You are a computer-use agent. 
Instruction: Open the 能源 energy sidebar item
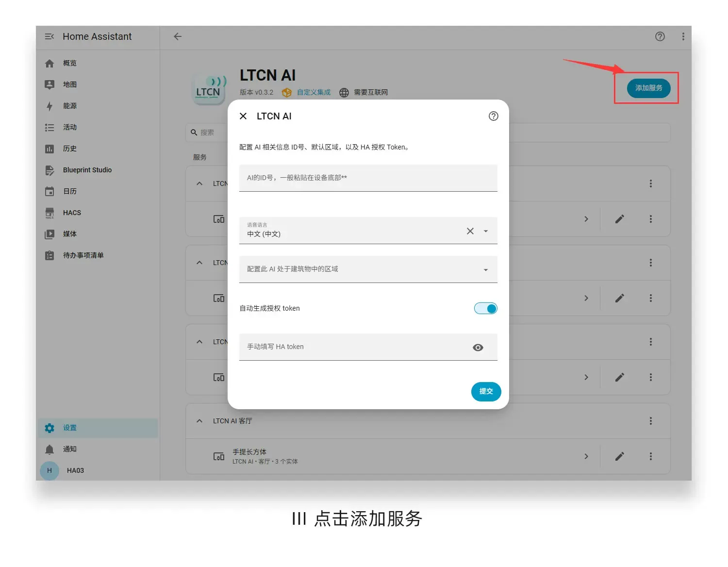98,106
